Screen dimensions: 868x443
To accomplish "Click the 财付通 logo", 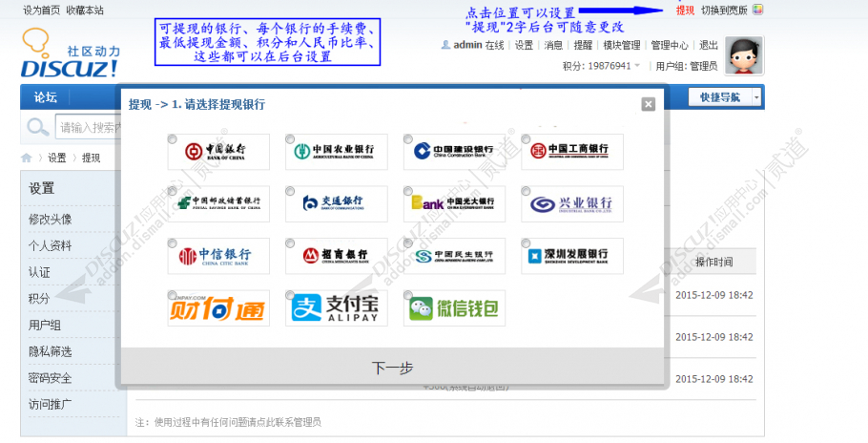I will point(218,307).
